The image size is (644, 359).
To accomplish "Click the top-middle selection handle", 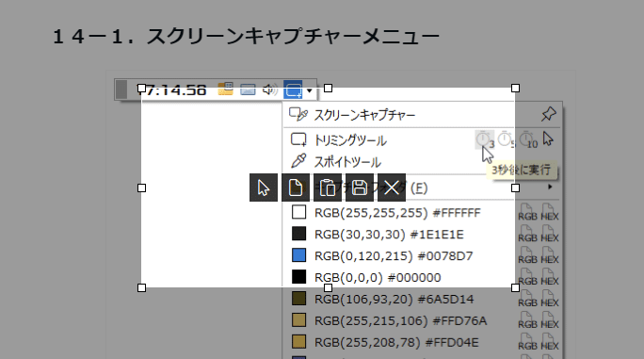I will pos(329,88).
